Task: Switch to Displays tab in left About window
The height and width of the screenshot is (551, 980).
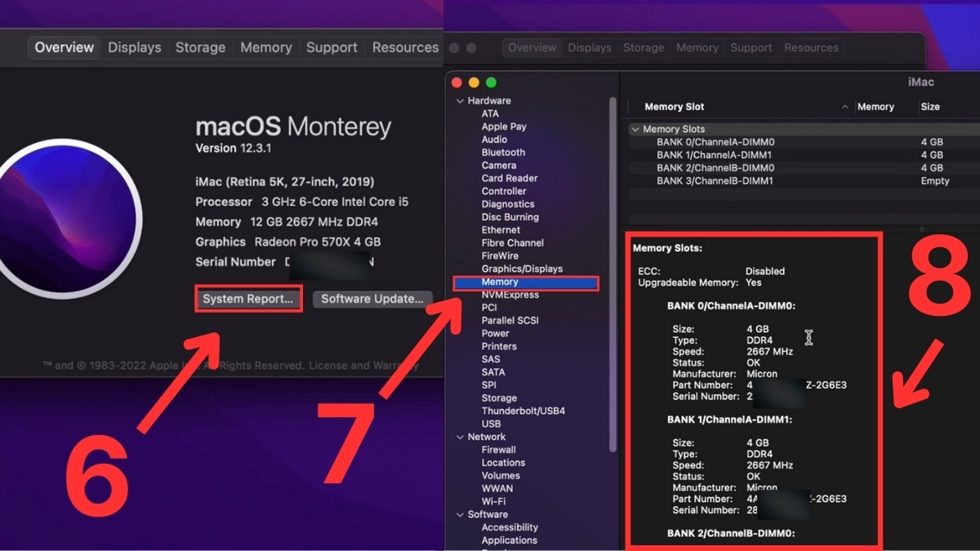Action: (x=135, y=47)
